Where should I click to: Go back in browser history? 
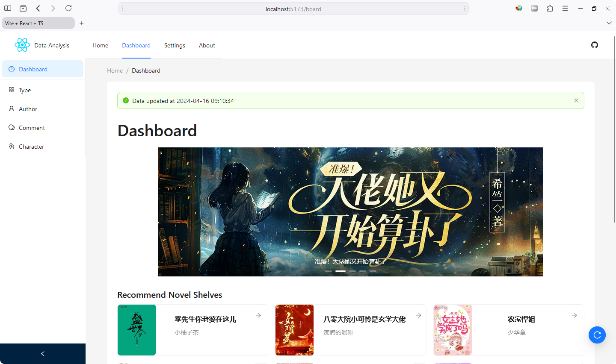tap(38, 8)
